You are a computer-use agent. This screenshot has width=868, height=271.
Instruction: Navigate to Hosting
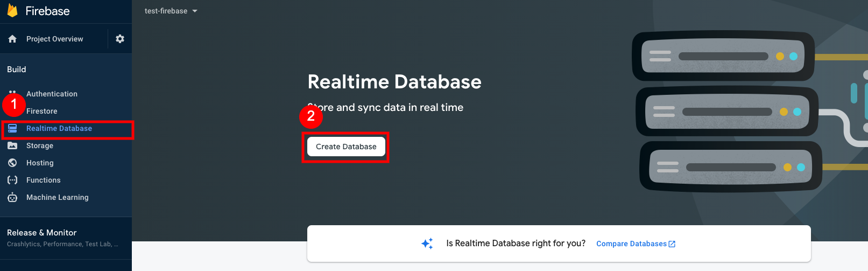click(40, 163)
